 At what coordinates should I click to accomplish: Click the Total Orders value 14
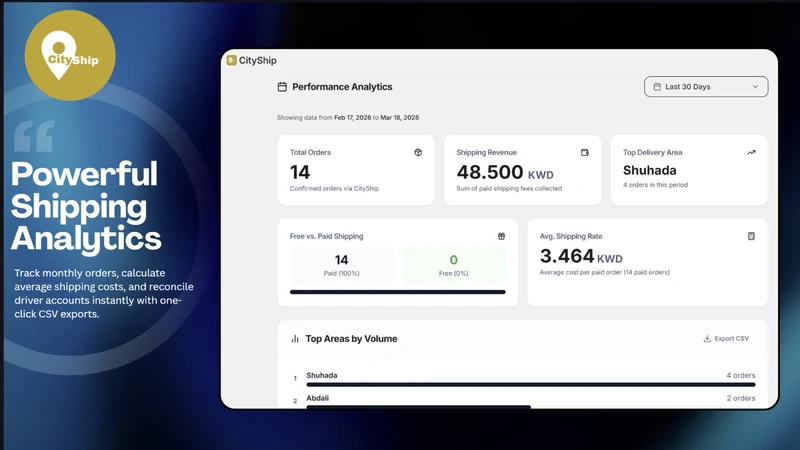300,172
